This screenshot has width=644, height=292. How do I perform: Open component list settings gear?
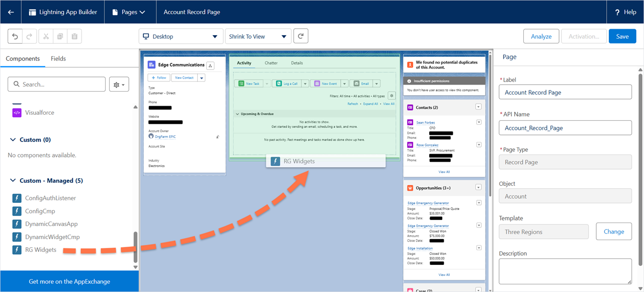[119, 84]
